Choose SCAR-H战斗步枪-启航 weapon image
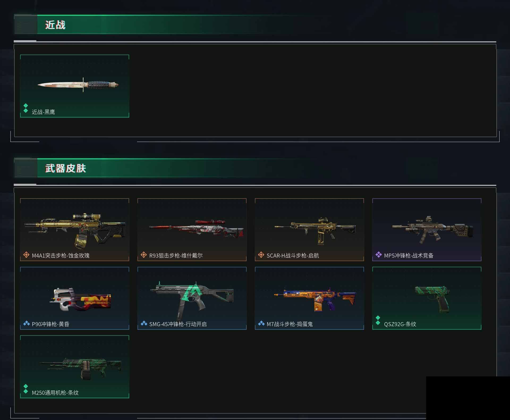The height and width of the screenshot is (420, 510). pyautogui.click(x=315, y=230)
